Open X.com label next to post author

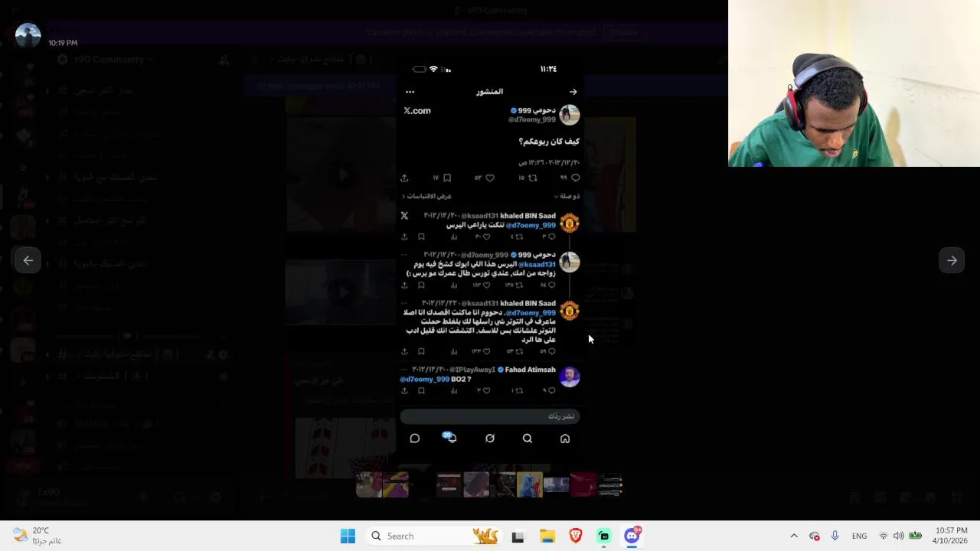[417, 111]
